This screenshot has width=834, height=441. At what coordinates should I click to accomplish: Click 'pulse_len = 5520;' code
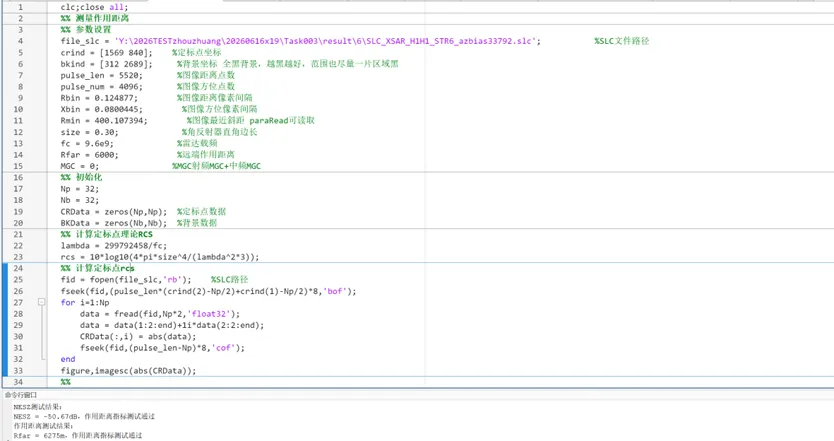coord(102,75)
